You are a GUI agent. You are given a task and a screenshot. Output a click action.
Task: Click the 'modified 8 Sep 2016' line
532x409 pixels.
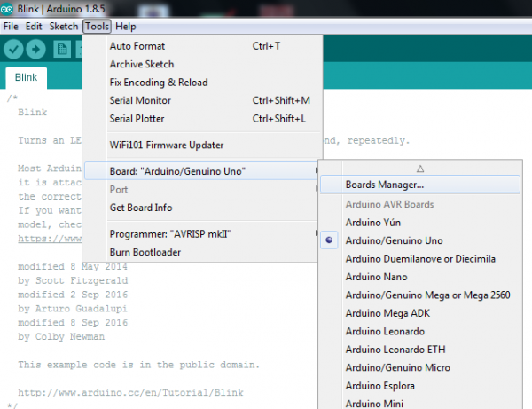73,322
